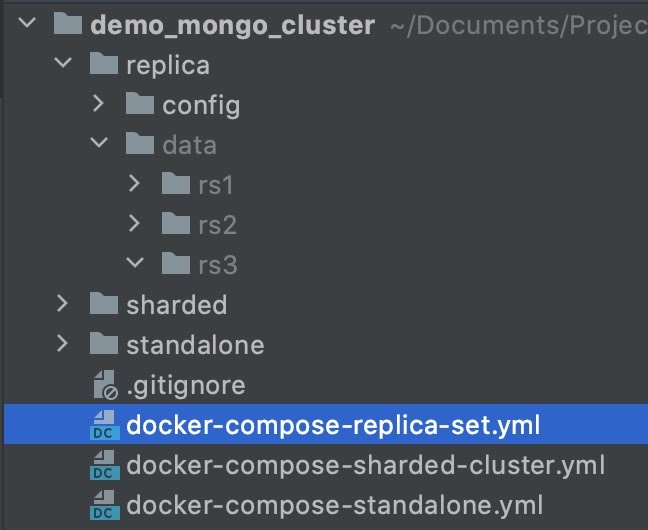Screen dimensions: 648x530
Task: Click the config folder icon
Action: point(140,103)
